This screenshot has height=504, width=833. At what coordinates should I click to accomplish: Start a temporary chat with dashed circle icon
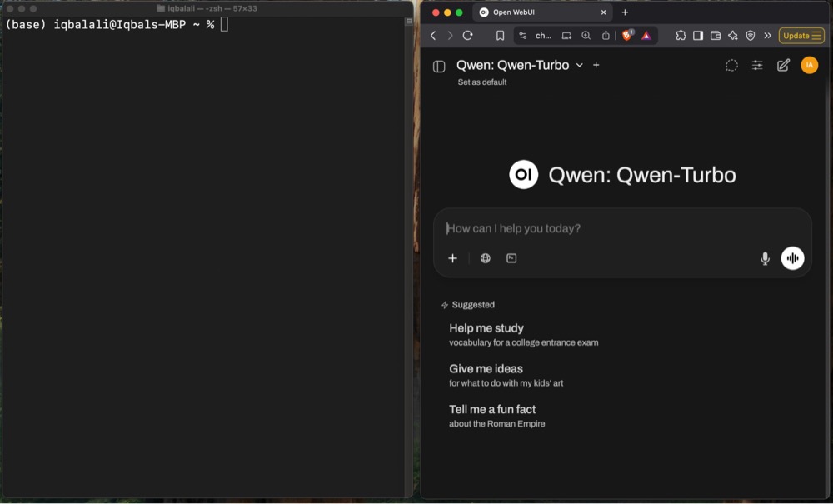(x=731, y=65)
